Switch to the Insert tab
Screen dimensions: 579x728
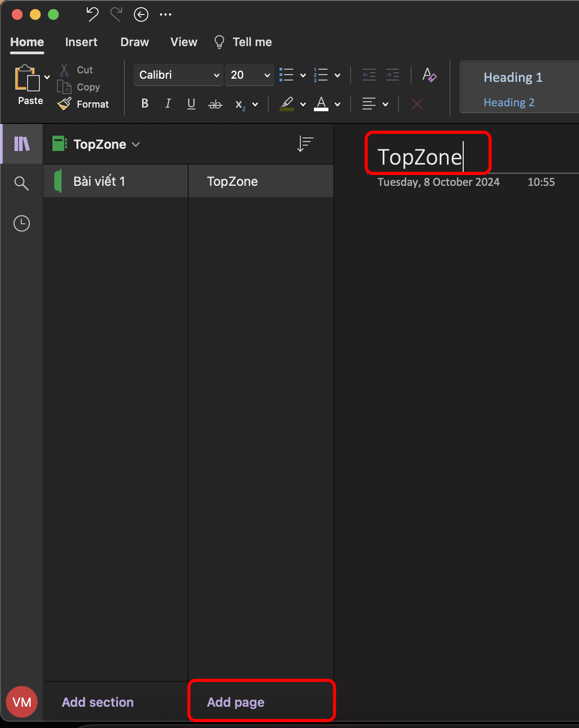click(81, 42)
